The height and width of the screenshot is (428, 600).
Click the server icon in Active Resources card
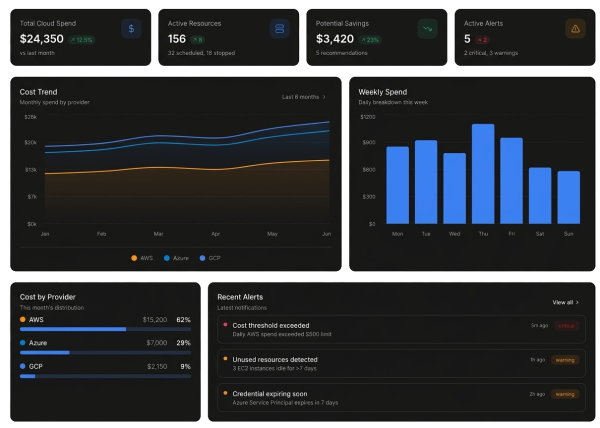point(279,30)
